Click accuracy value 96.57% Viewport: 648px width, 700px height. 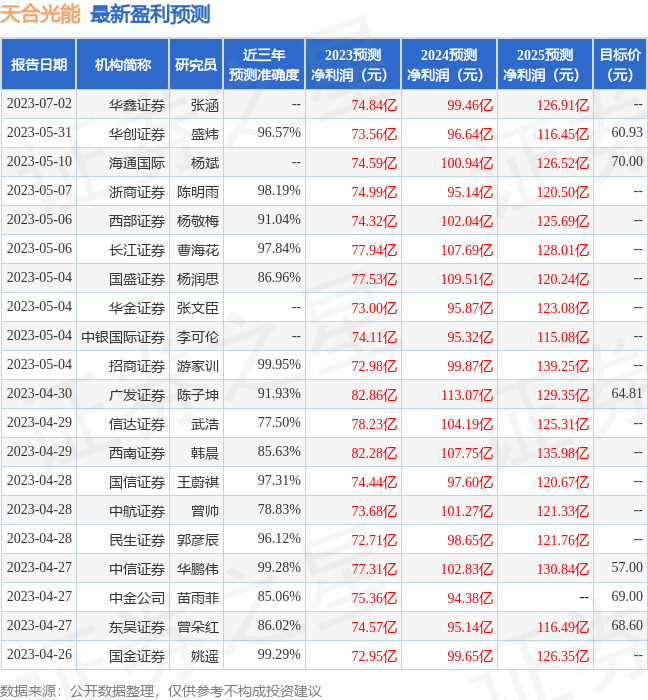point(279,133)
